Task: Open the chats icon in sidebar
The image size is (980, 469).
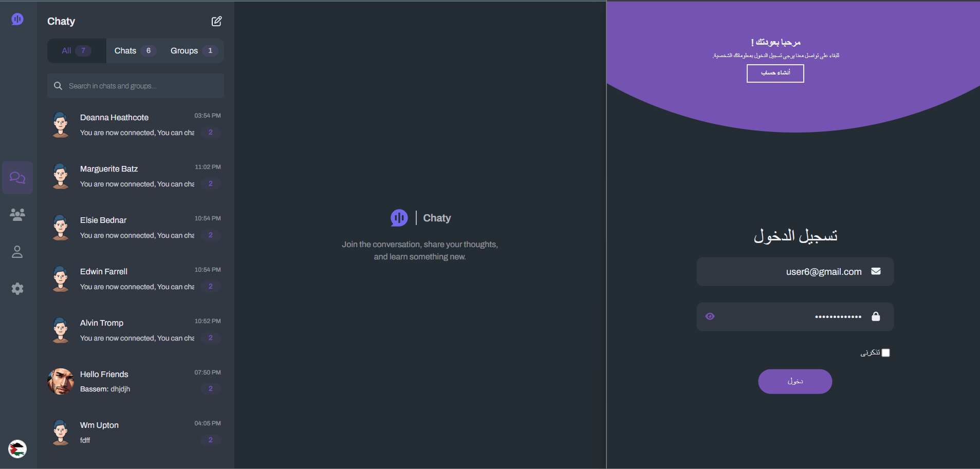Action: tap(17, 178)
